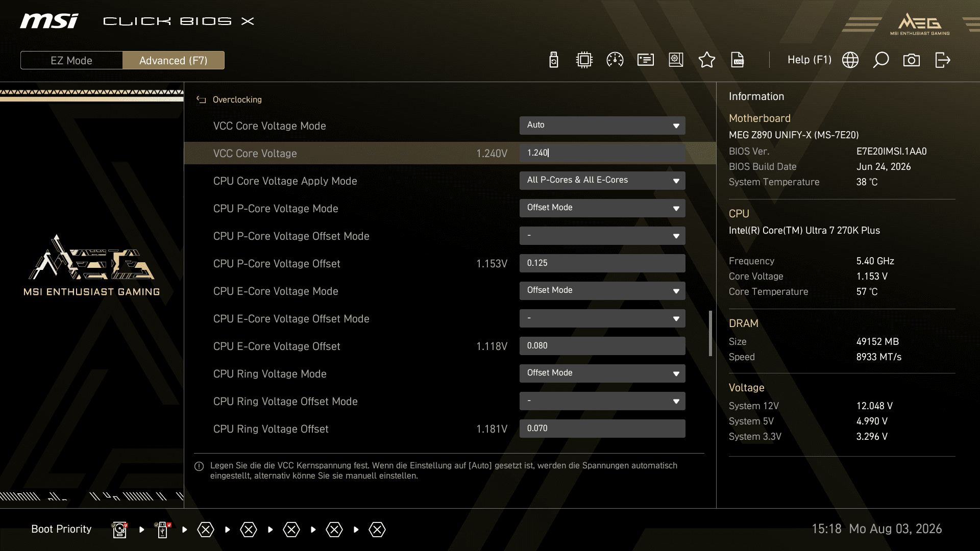Select the CPU P-Core Voltage Offset label

[x=277, y=264]
